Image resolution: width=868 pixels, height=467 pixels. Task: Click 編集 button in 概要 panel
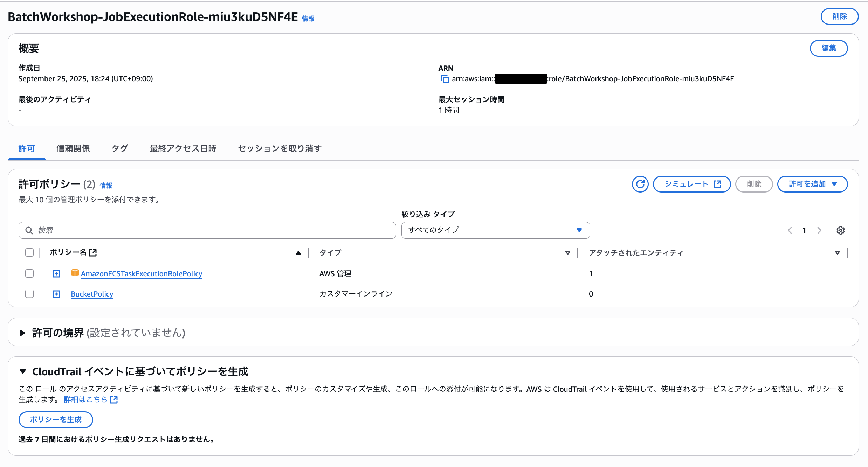(x=829, y=48)
